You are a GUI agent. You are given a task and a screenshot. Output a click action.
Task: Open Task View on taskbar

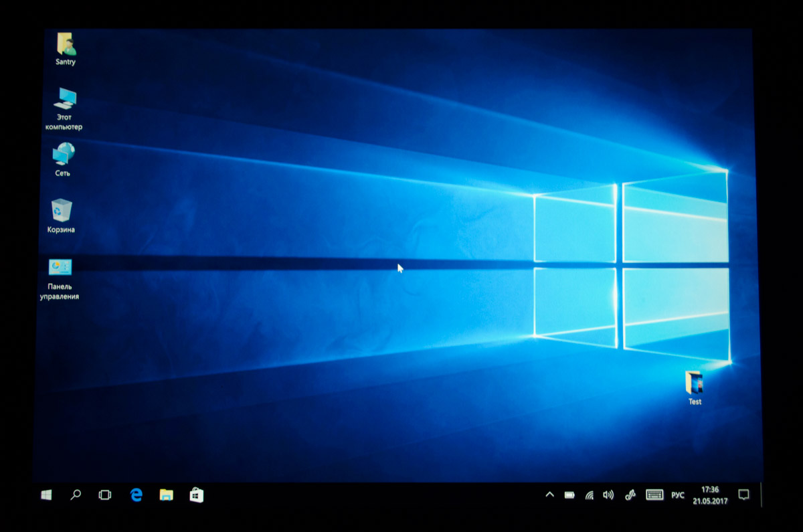[x=105, y=495]
